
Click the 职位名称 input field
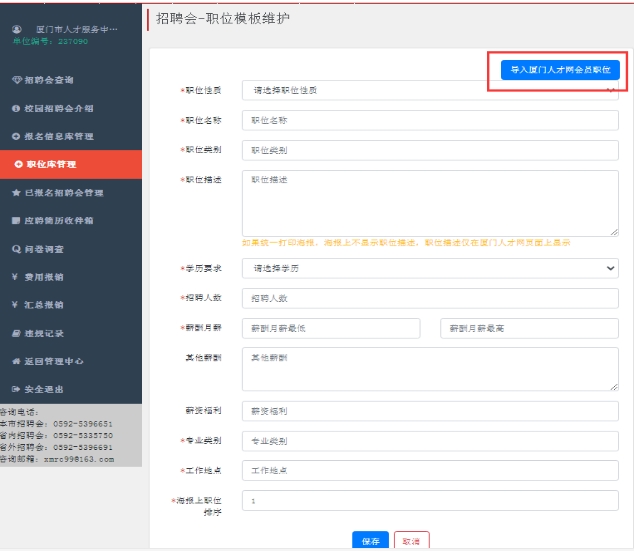click(x=430, y=120)
